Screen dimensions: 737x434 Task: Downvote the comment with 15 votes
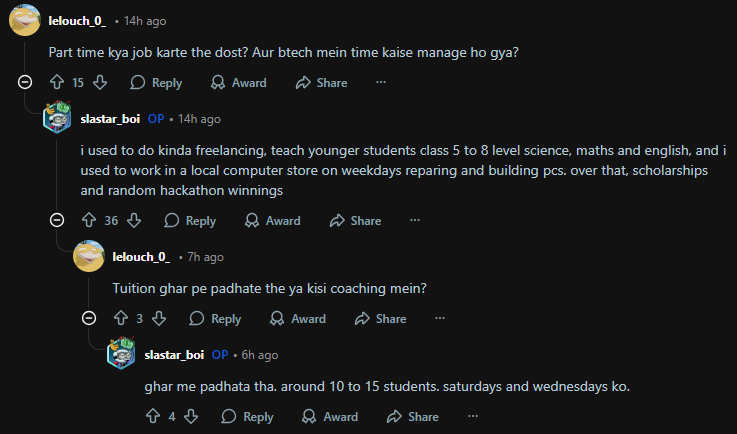(99, 83)
